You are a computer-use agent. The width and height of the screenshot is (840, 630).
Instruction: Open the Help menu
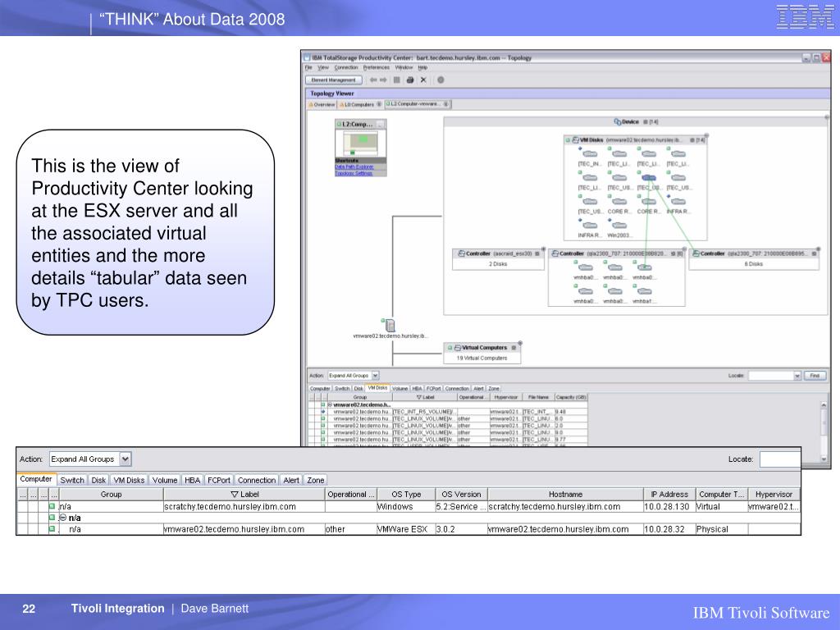(422, 67)
